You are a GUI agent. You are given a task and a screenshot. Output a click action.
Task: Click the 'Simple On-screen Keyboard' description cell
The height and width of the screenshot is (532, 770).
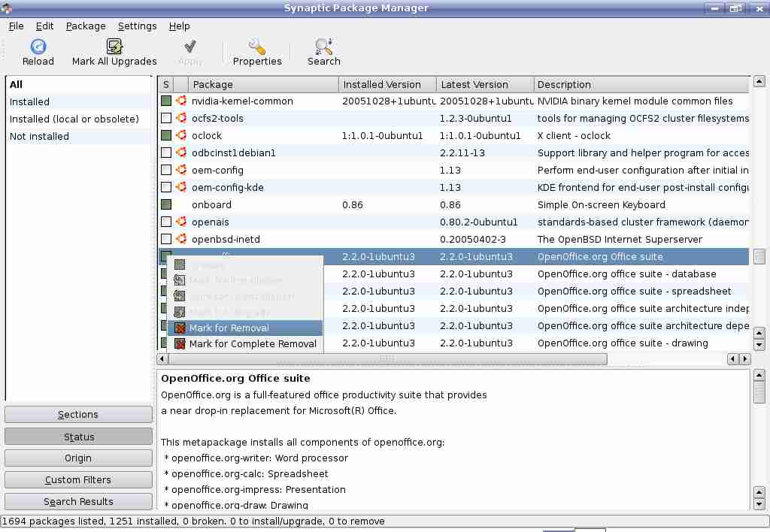[601, 204]
